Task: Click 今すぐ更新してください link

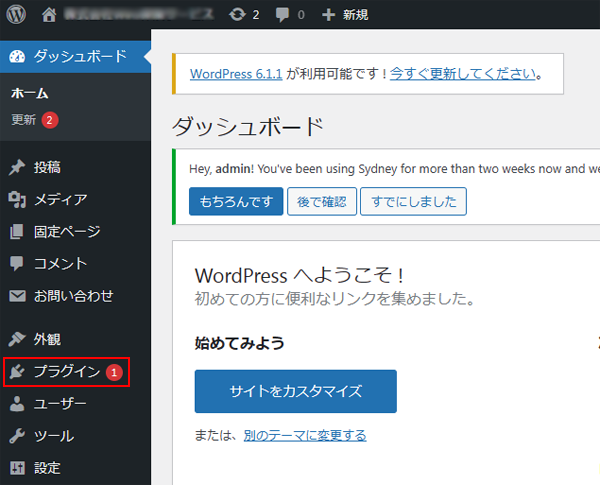Action: [463, 73]
